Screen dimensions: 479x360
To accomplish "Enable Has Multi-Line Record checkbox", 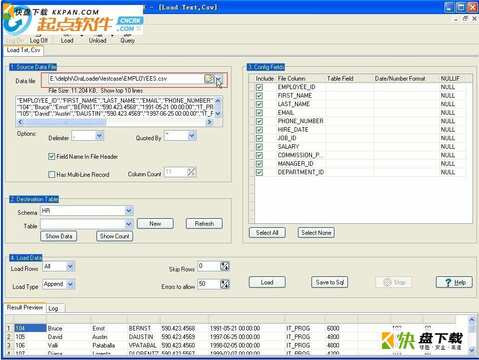I will point(52,174).
